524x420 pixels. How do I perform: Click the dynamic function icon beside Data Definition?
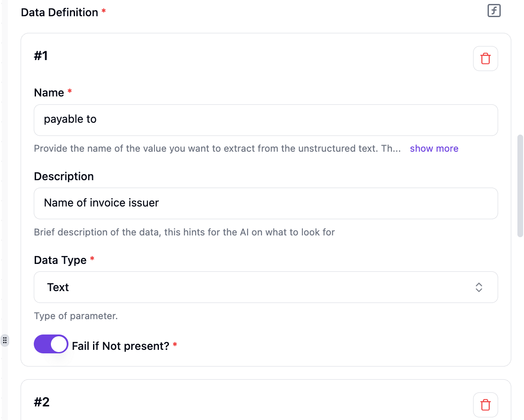(494, 11)
